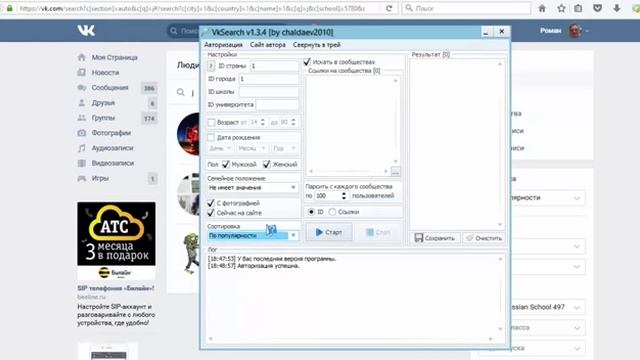Screen dimensions: 640x360
Task: Click the Старт button
Action: (329, 232)
